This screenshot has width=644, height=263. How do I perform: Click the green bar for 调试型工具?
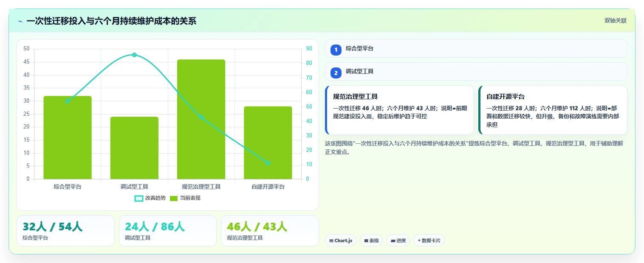(134, 148)
